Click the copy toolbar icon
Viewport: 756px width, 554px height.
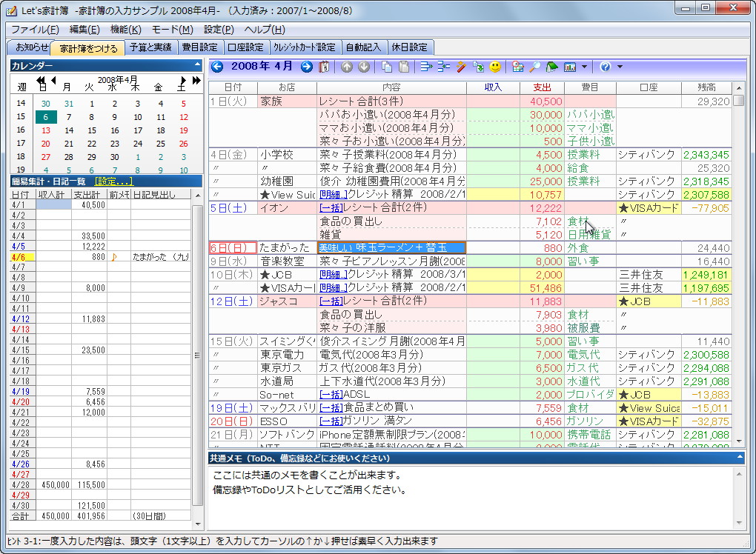(x=387, y=67)
